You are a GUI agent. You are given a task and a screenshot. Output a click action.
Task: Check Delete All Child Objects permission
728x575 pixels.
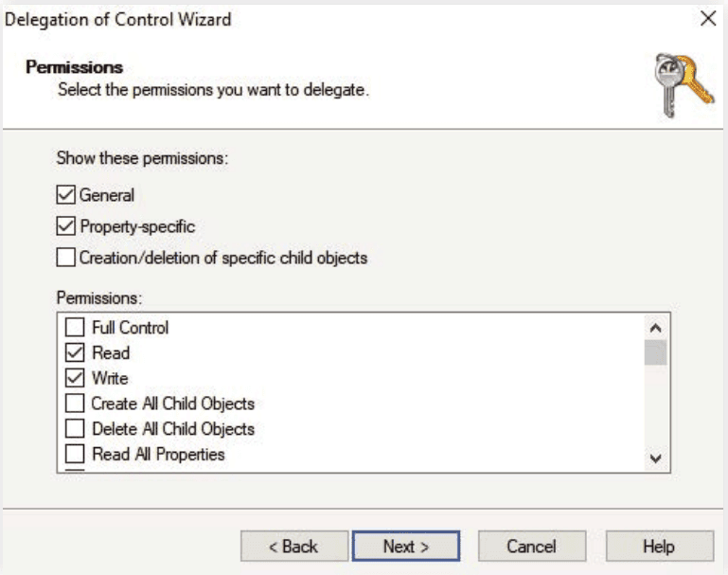(x=75, y=429)
